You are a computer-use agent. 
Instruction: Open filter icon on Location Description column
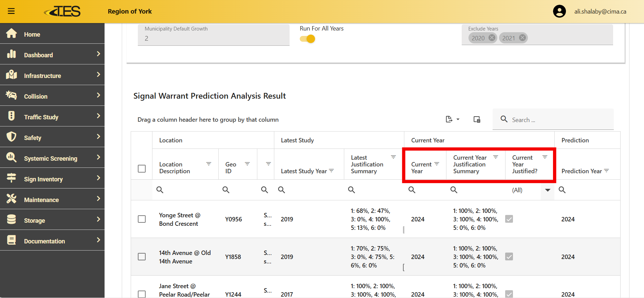click(209, 164)
